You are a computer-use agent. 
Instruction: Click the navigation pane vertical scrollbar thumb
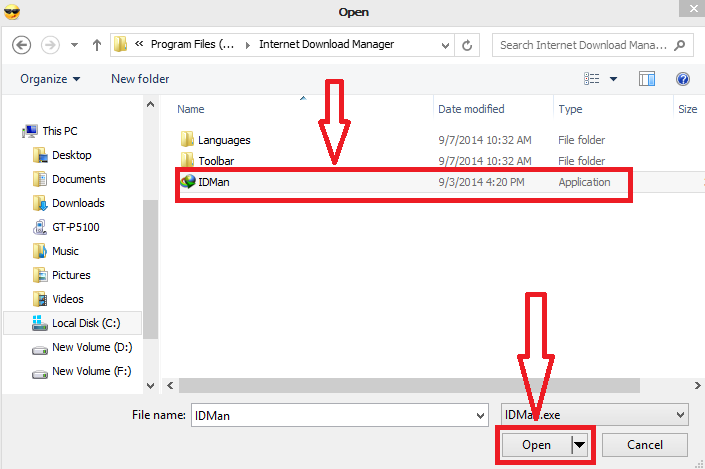pos(151,269)
